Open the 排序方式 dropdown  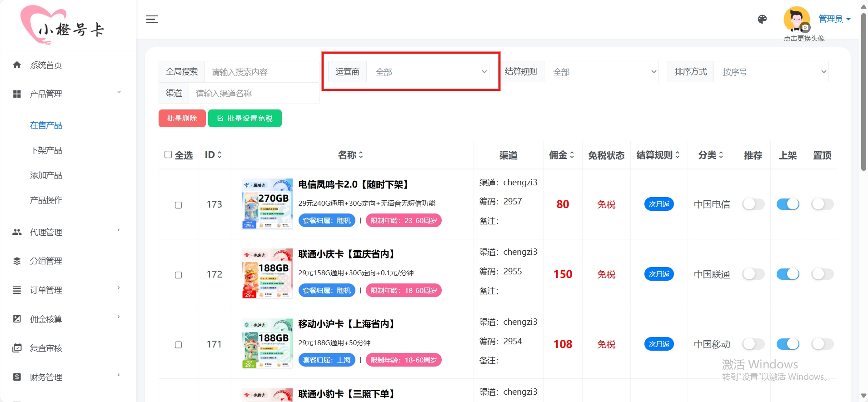coord(771,72)
